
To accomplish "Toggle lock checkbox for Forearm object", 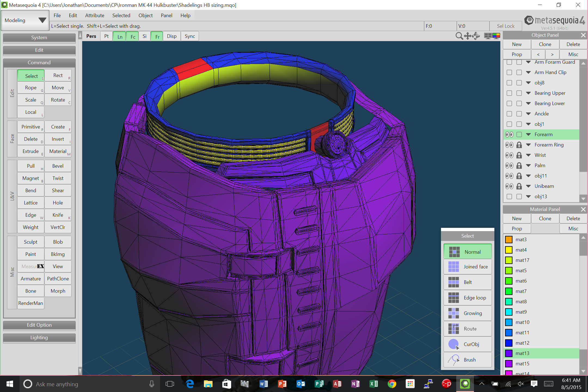I will [519, 134].
